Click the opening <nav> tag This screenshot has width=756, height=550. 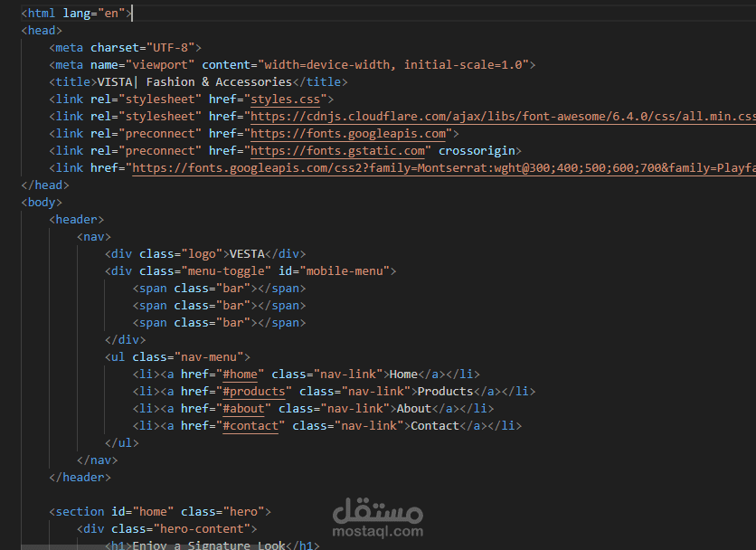(x=94, y=237)
